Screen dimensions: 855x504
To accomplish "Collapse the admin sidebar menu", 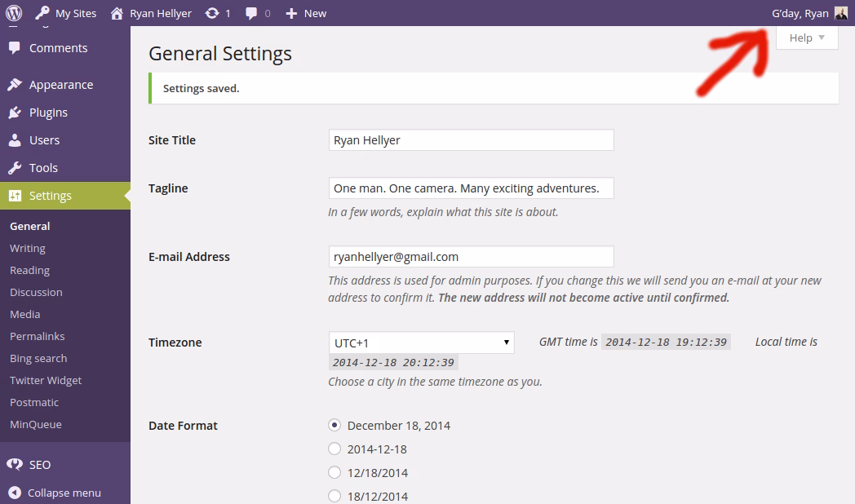I will (64, 493).
